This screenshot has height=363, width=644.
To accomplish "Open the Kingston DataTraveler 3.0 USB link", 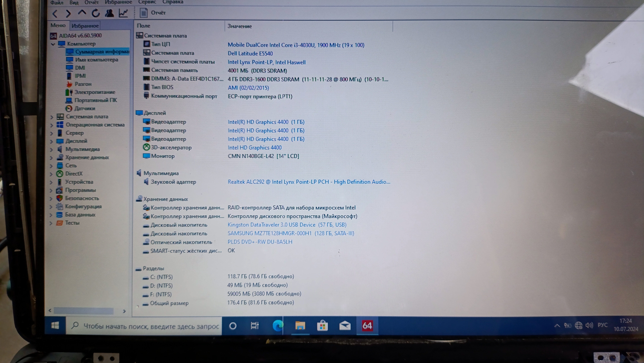I will pos(287,225).
